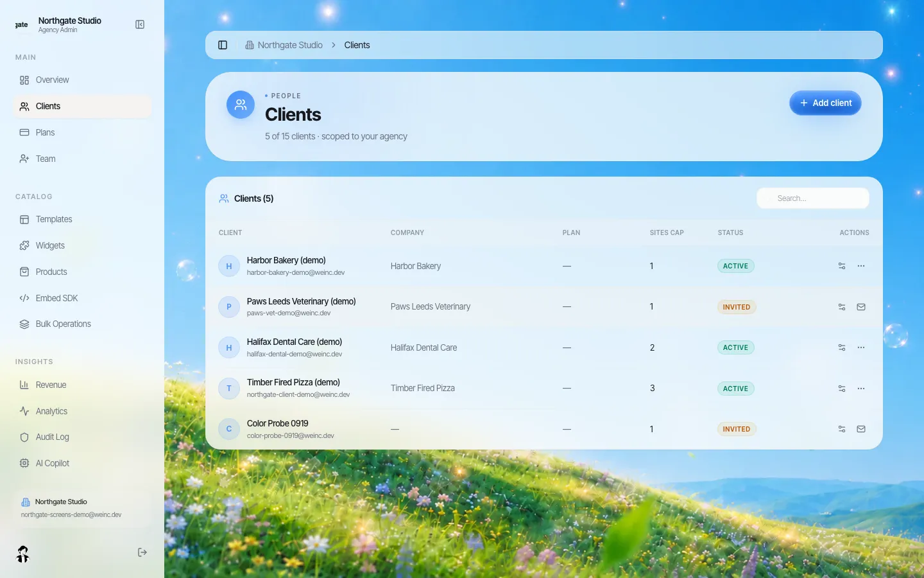Open the Embed SDK page

tap(82, 298)
